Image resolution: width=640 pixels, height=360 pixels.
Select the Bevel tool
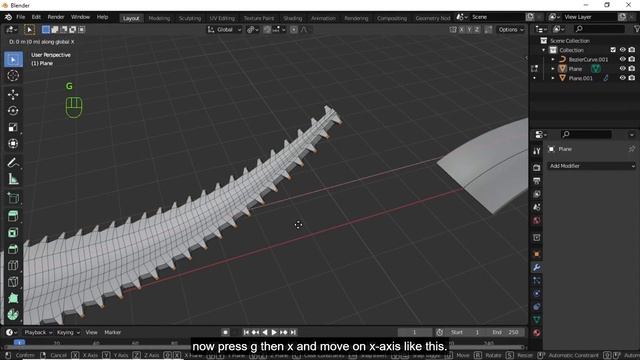[x=13, y=249]
